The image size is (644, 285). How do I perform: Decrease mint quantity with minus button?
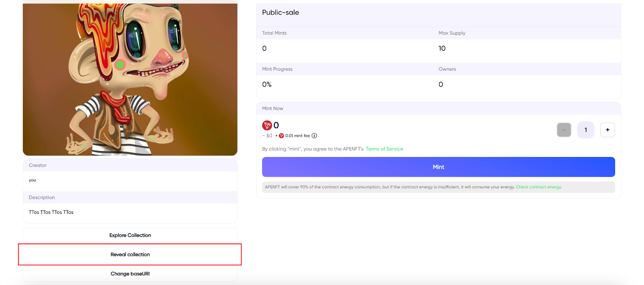point(564,130)
